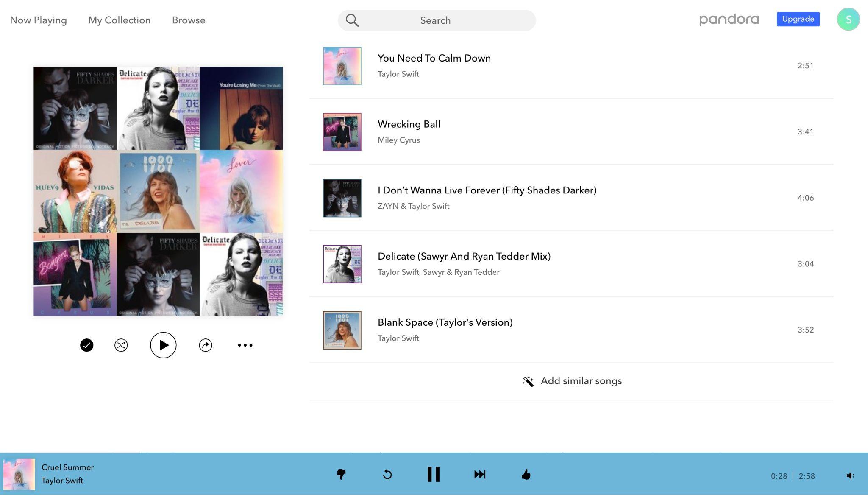
Task: Click Bangerz thumbnail of Wrecking Ball
Action: (342, 132)
